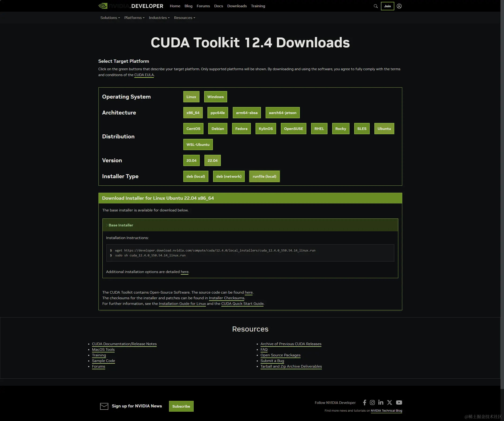Image resolution: width=504 pixels, height=421 pixels.
Task: Click the Subscribe button
Action: (181, 406)
